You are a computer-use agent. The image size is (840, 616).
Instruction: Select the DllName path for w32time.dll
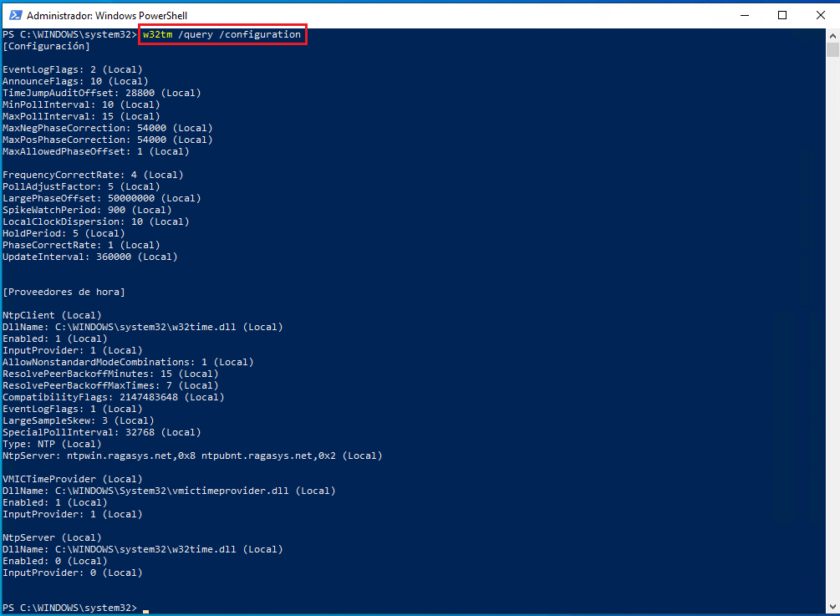click(142, 326)
